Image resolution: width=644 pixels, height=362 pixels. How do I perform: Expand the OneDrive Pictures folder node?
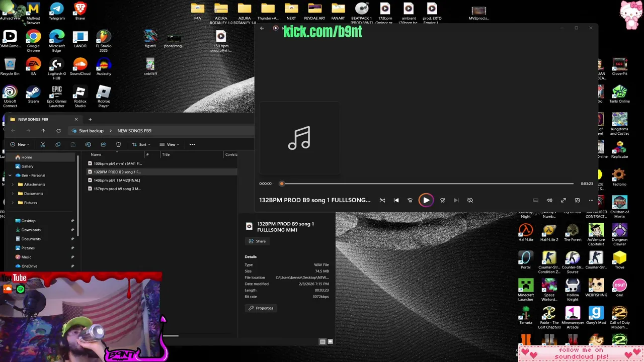tap(13, 203)
